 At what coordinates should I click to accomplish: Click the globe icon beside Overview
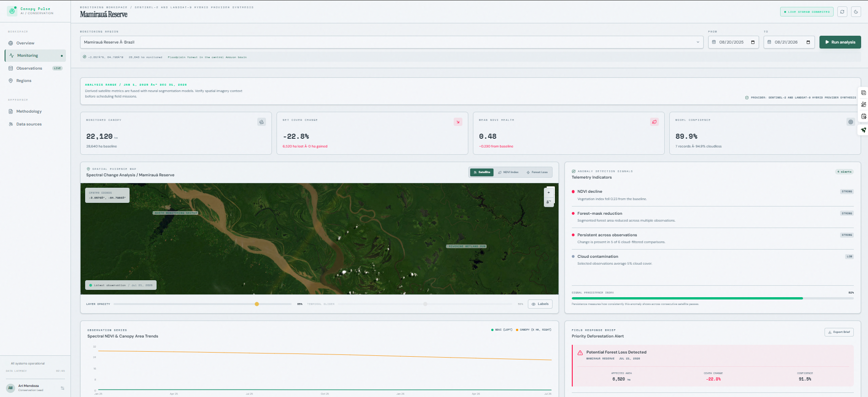(11, 43)
